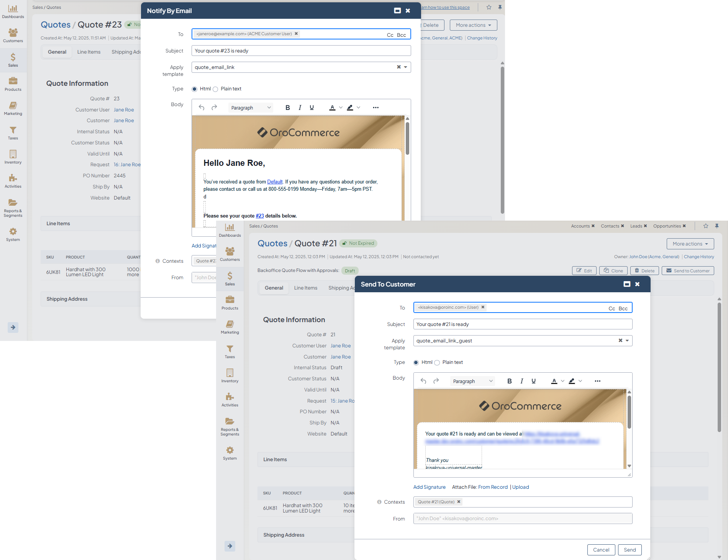This screenshot has height=560, width=728.
Task: Open the pinned Opportunities tab
Action: [667, 226]
